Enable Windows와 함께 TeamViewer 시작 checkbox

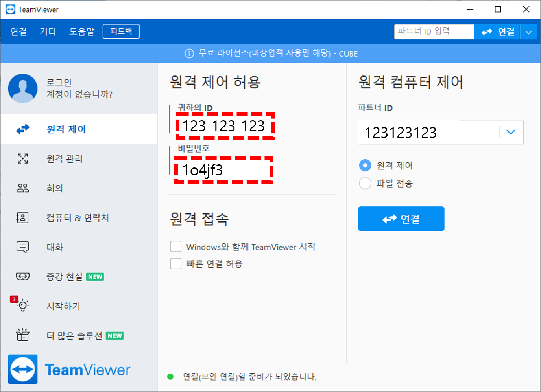tap(176, 247)
